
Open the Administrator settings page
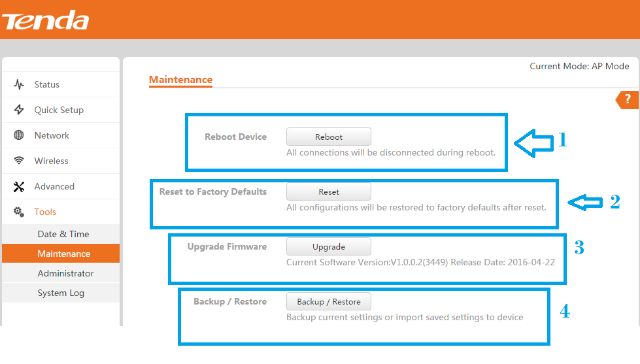click(65, 273)
